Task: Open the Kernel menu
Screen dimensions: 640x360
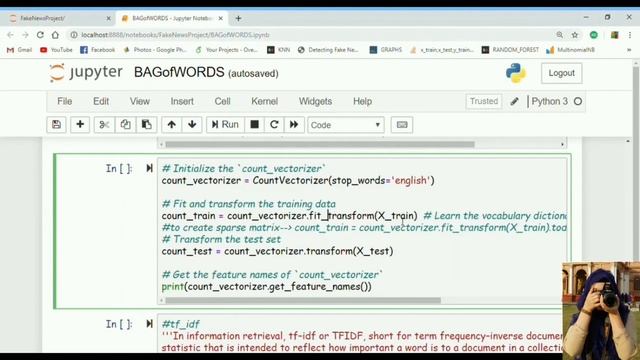Action: point(264,101)
